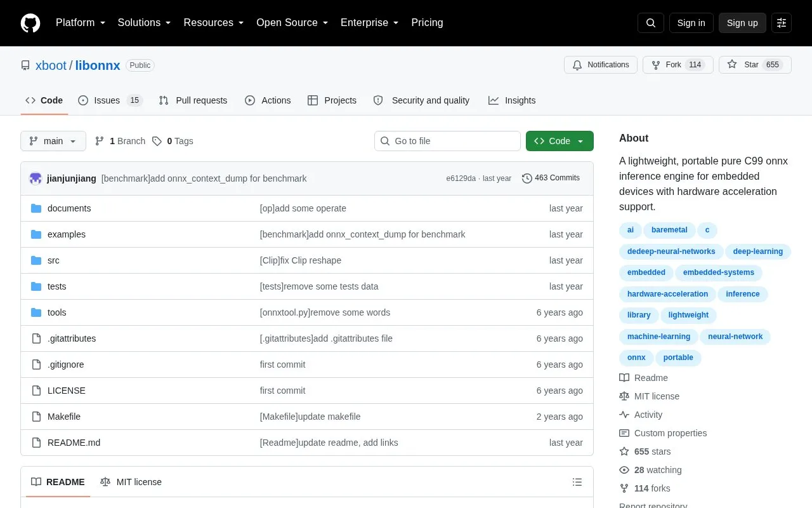Open the Makefile file

(x=64, y=417)
